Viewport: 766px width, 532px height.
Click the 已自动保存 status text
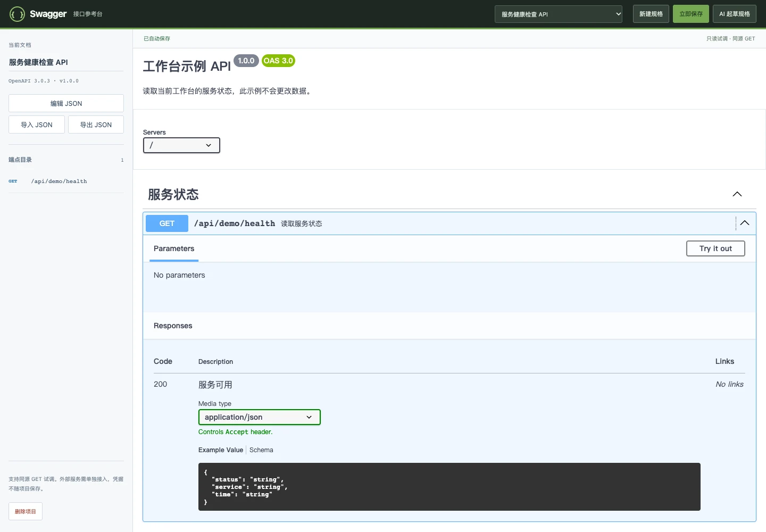click(157, 39)
